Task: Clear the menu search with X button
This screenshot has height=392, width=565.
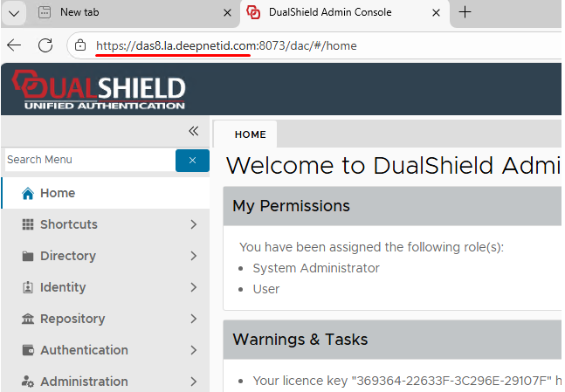Action: (x=192, y=160)
